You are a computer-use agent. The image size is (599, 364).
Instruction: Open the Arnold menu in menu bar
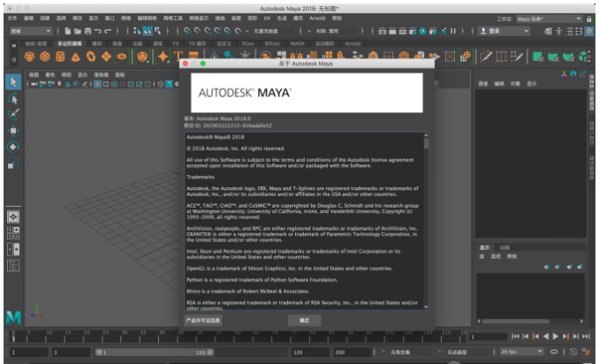[317, 18]
